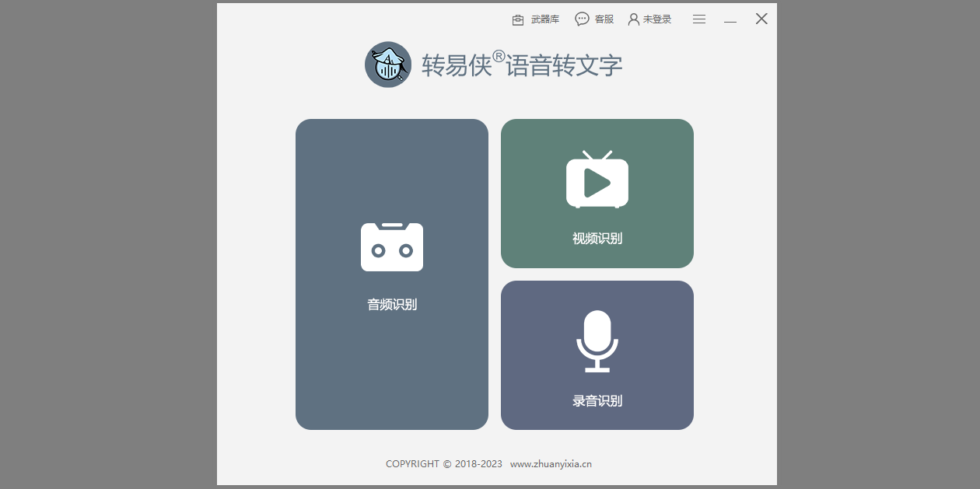Click the 武器库 text label
This screenshot has width=980, height=489.
coord(542,19)
